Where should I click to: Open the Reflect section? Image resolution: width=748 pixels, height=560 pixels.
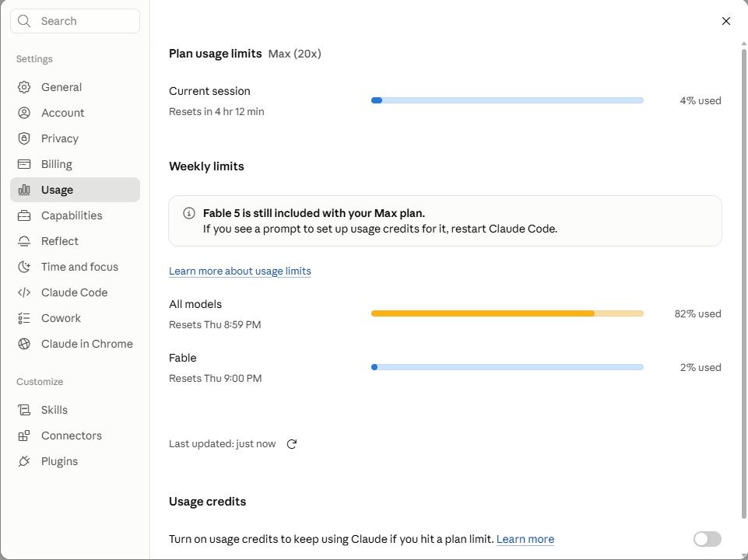pos(75,241)
